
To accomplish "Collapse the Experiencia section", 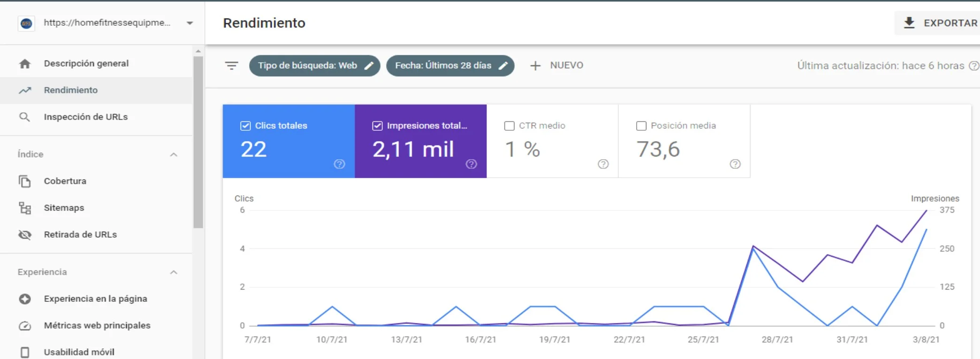I will click(174, 272).
